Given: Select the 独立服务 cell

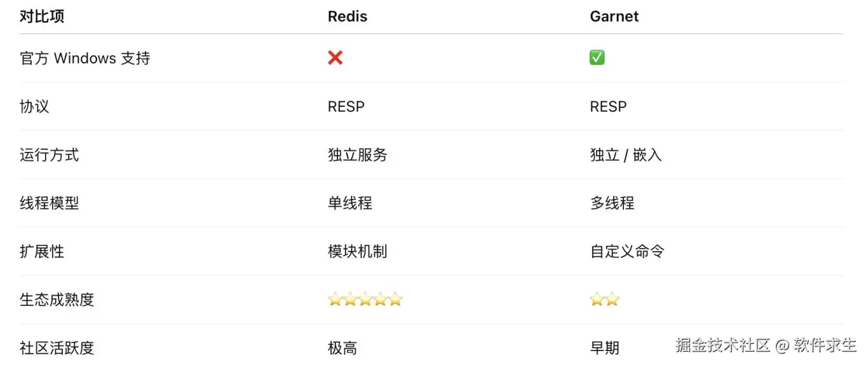Looking at the screenshot, I should click(358, 155).
